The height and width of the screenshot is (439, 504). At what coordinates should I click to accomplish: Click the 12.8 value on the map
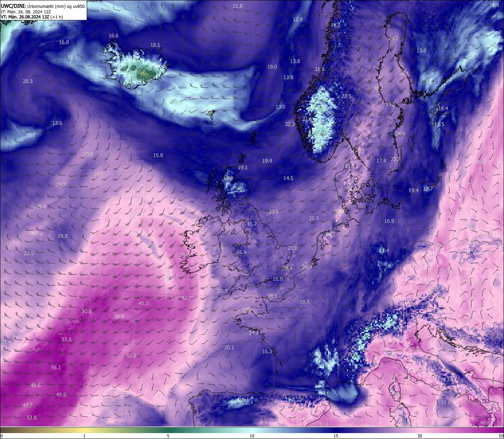298,19
